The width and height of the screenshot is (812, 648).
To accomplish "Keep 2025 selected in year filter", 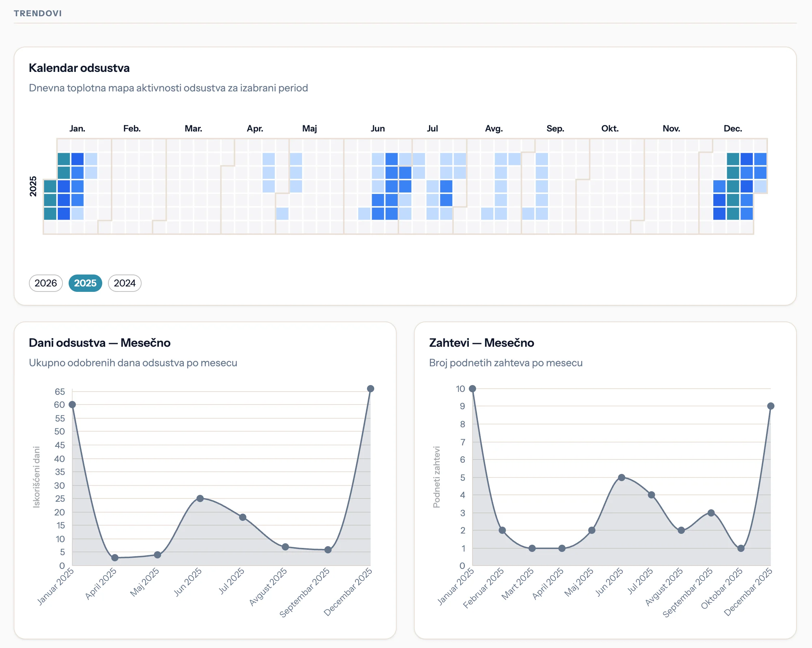I will point(85,283).
